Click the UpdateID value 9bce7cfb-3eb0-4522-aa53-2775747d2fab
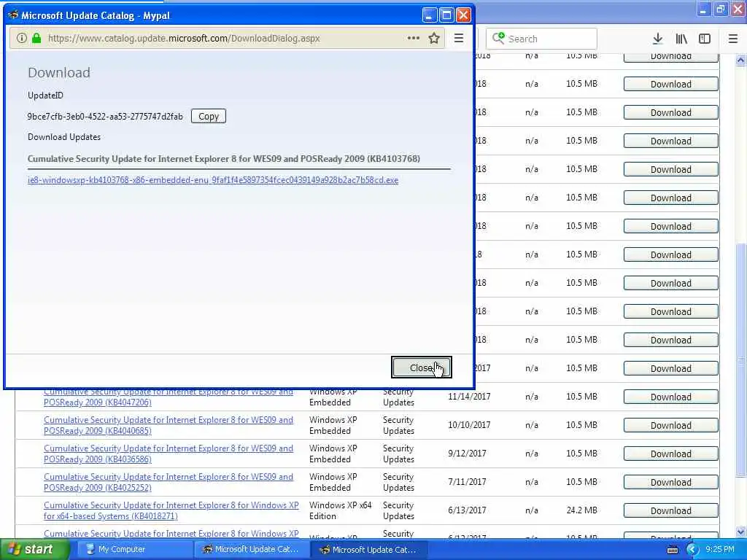This screenshot has height=560, width=747. click(x=105, y=117)
